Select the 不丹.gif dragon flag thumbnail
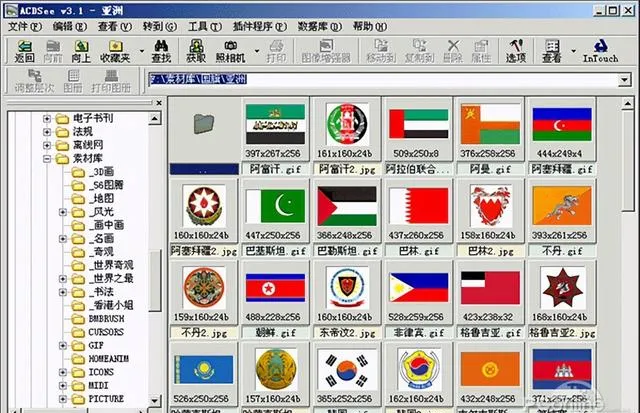This screenshot has height=413, width=640. coord(562,206)
